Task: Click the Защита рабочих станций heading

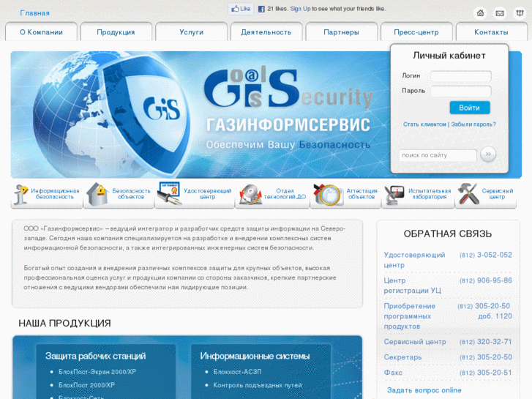Action: [x=95, y=356]
